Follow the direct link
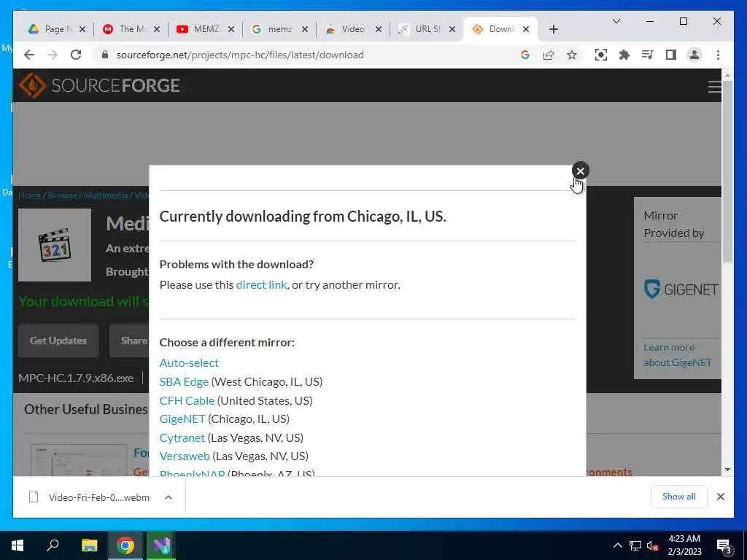Screen dimensions: 747x560 click(261, 285)
